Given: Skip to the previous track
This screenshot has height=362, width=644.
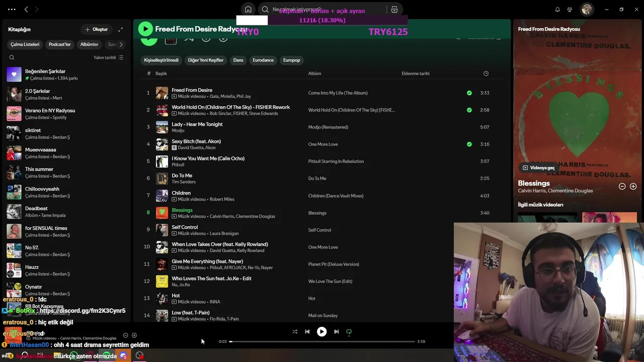Looking at the screenshot, I should 307,332.
